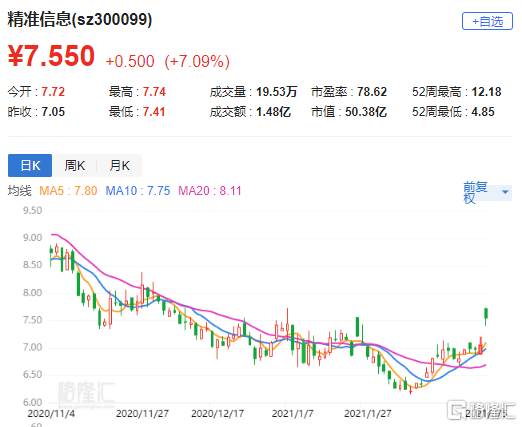Click the 52周最高 value 12.18

pyautogui.click(x=487, y=92)
